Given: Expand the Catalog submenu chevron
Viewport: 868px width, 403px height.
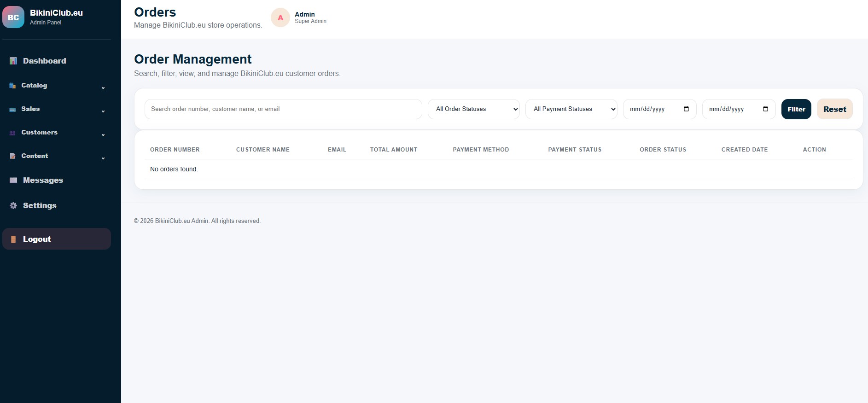Looking at the screenshot, I should pos(103,88).
